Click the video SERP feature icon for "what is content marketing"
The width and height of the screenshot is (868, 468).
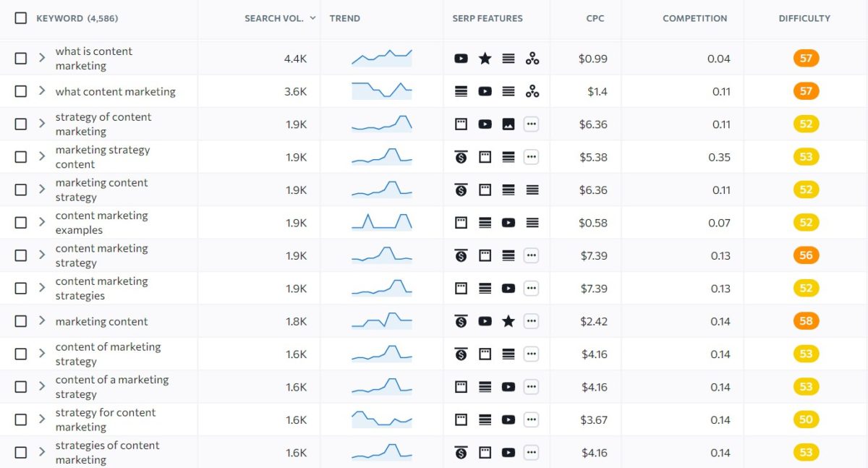[461, 58]
